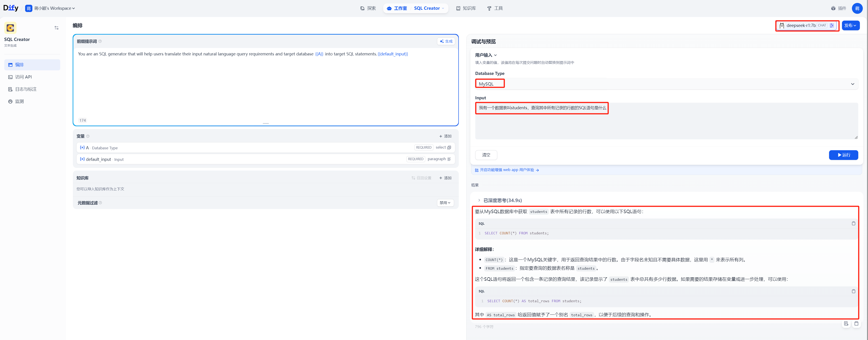Click the Clear button under Input
The width and height of the screenshot is (868, 340).
point(486,155)
